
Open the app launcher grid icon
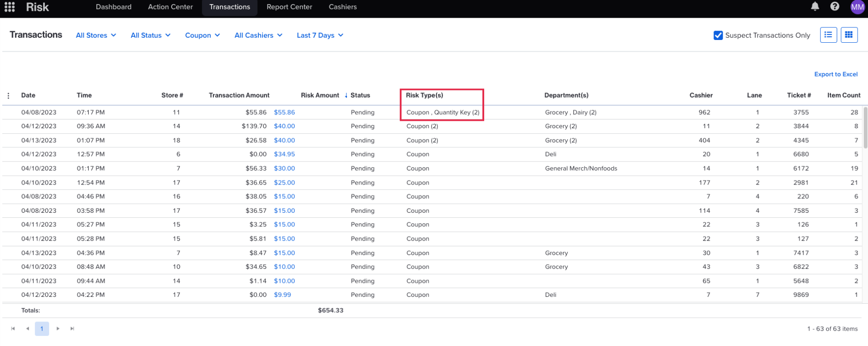pyautogui.click(x=10, y=7)
